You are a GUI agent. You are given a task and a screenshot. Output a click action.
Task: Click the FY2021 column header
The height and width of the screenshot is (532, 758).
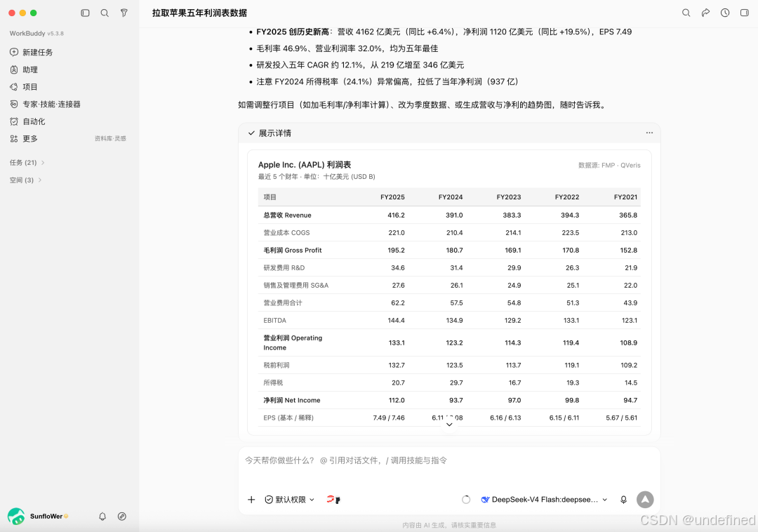pos(625,197)
